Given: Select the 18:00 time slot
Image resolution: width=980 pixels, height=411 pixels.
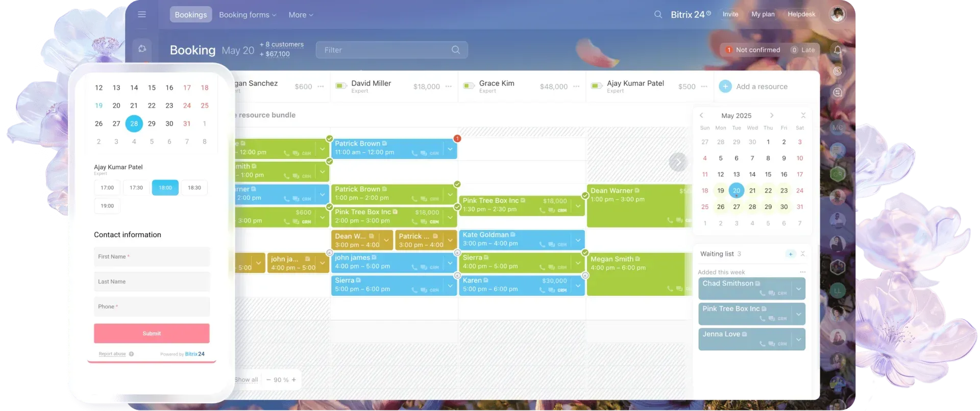Looking at the screenshot, I should 165,188.
